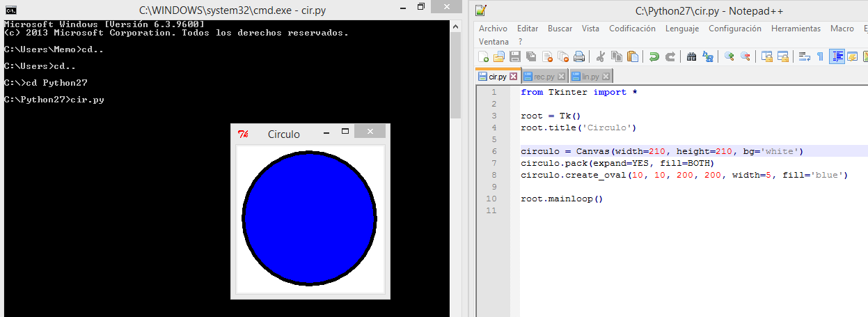Click the green Undo arrow icon
868x317 pixels.
[654, 56]
